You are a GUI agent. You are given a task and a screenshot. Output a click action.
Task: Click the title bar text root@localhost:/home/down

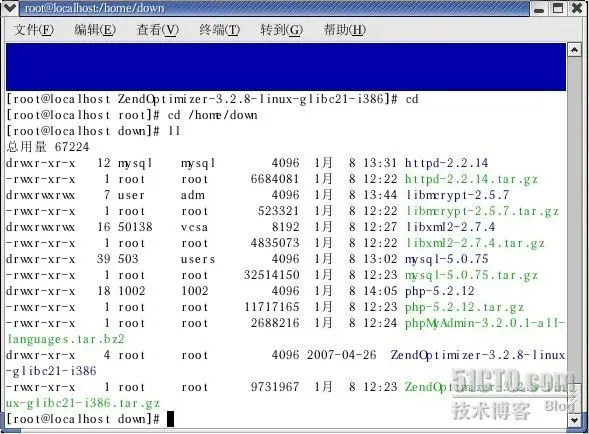94,8
